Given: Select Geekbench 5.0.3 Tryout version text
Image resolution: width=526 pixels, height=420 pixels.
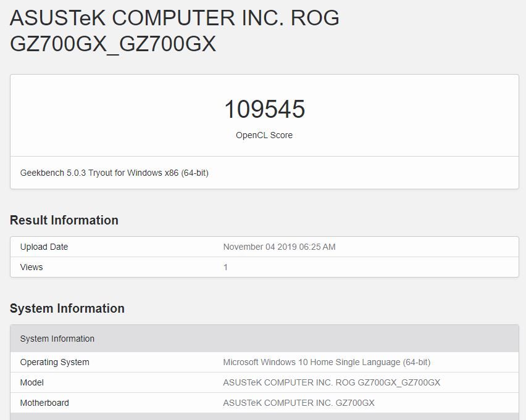Looking at the screenshot, I should [x=114, y=173].
